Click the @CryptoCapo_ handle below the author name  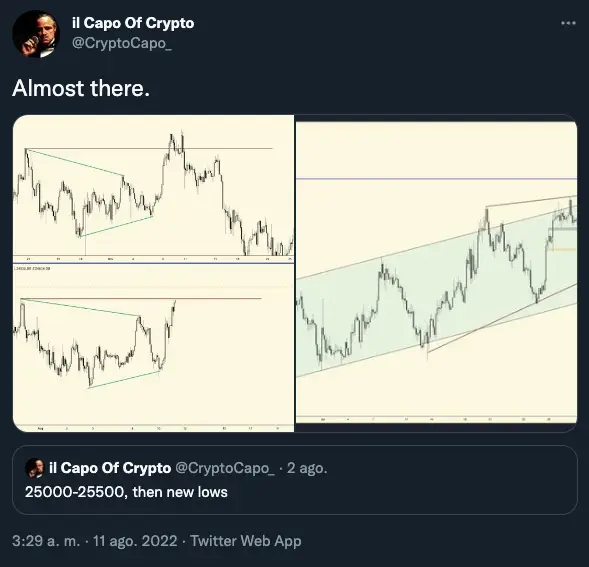pos(122,43)
